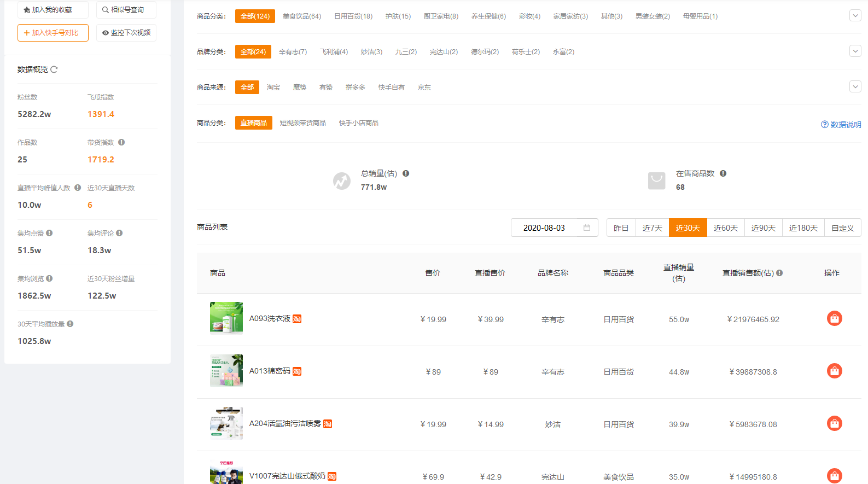Click the 相似号查询 button
Image resolution: width=868 pixels, height=484 pixels.
tap(126, 10)
